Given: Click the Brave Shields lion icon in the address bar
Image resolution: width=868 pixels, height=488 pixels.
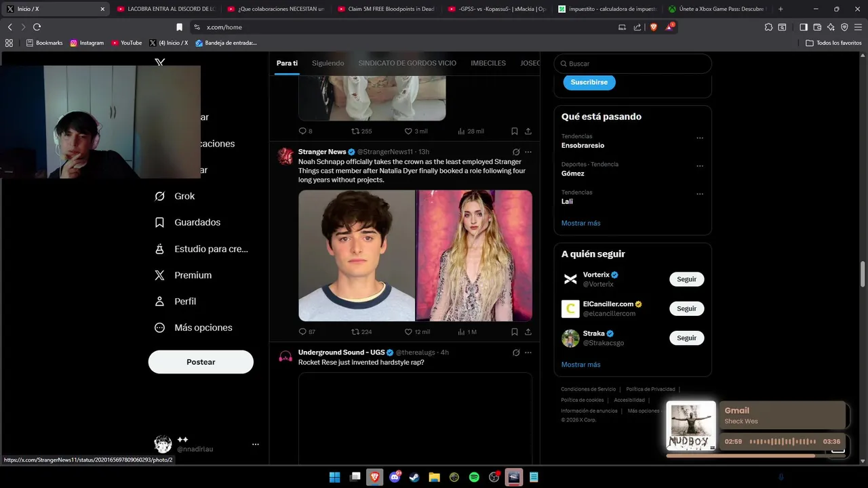Looking at the screenshot, I should coord(654,27).
